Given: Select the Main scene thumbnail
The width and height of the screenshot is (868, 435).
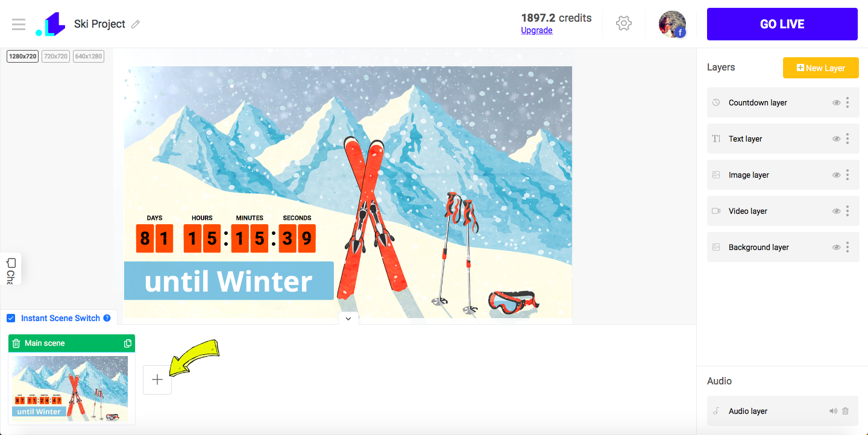Looking at the screenshot, I should click(71, 388).
